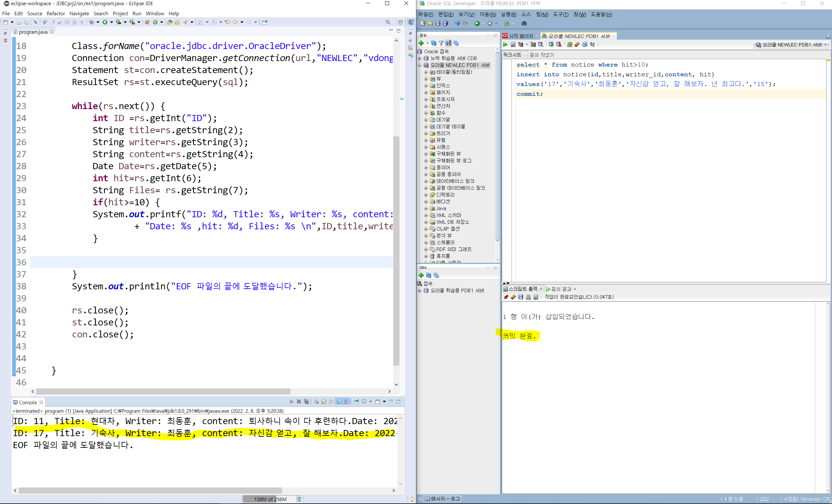Click Run Script icon in worksheet toolbar
Screen dimensions: 832x504
(513, 44)
